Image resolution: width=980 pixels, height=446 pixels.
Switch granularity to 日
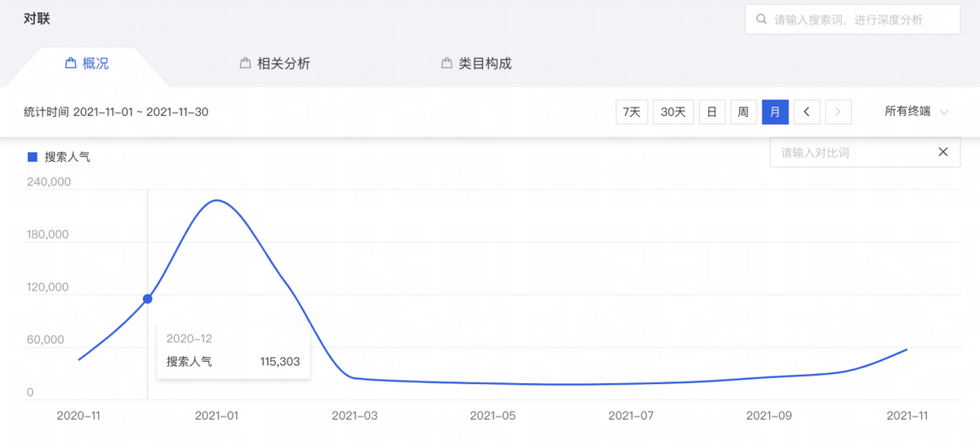coord(712,112)
